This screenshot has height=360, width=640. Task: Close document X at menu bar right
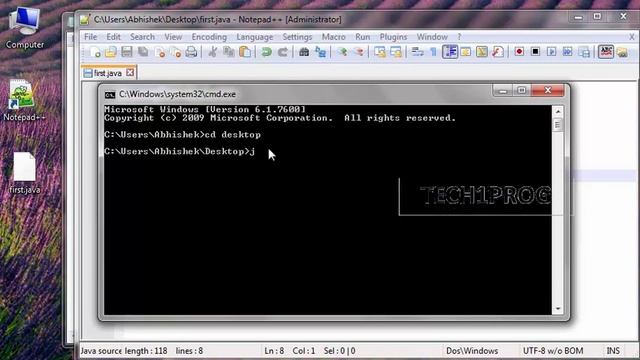pyautogui.click(x=632, y=37)
